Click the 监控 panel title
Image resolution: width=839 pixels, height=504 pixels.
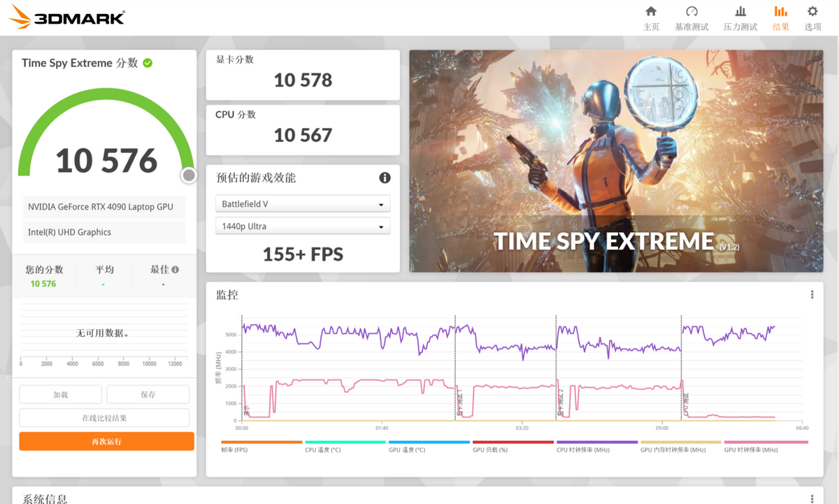227,295
